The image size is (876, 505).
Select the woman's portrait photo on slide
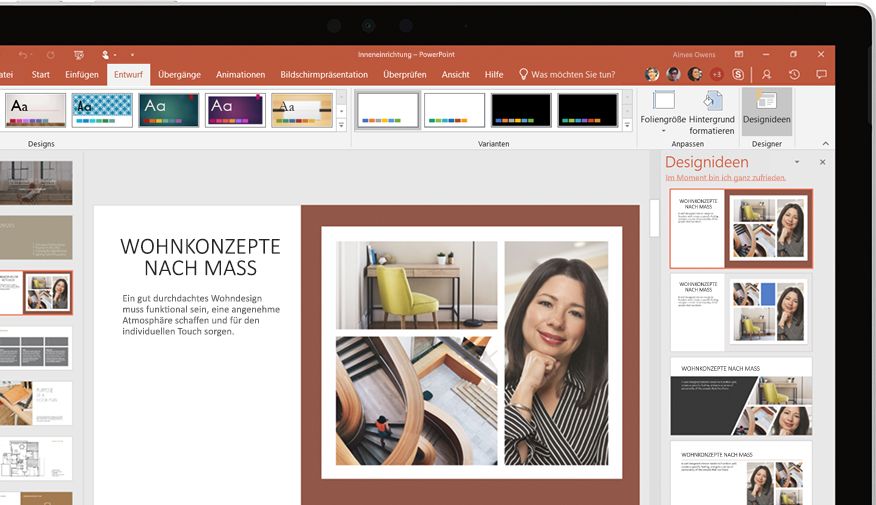556,353
